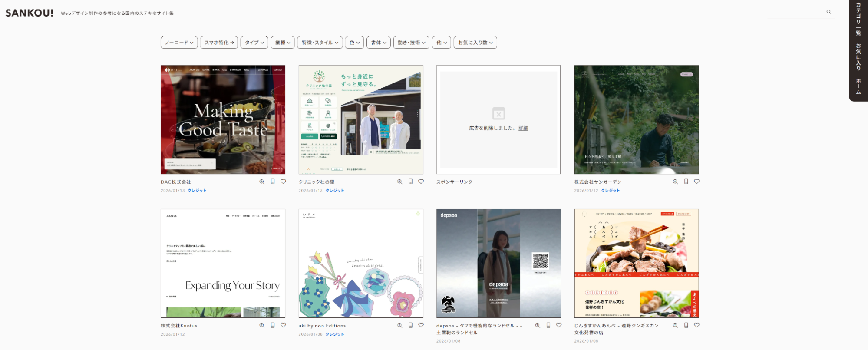Zoom preview for DAC株式会社 card
Screen dimensions: 868x350
coord(262,182)
